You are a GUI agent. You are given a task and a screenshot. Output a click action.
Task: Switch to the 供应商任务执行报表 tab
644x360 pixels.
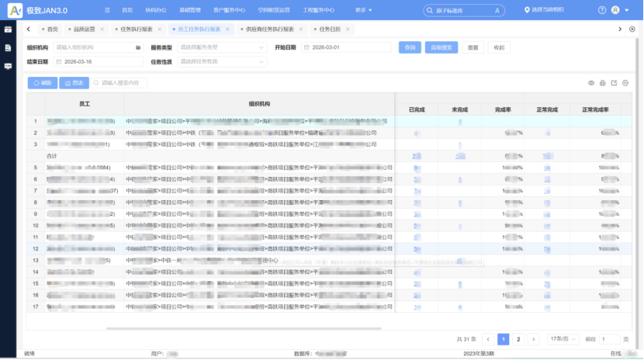[x=269, y=29]
